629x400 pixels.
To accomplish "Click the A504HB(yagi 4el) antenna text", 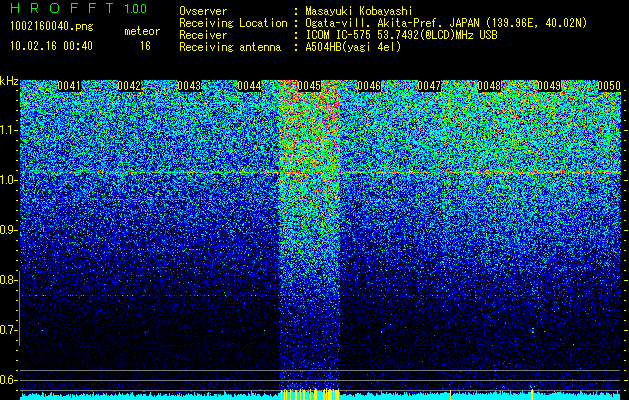I will tap(353, 47).
